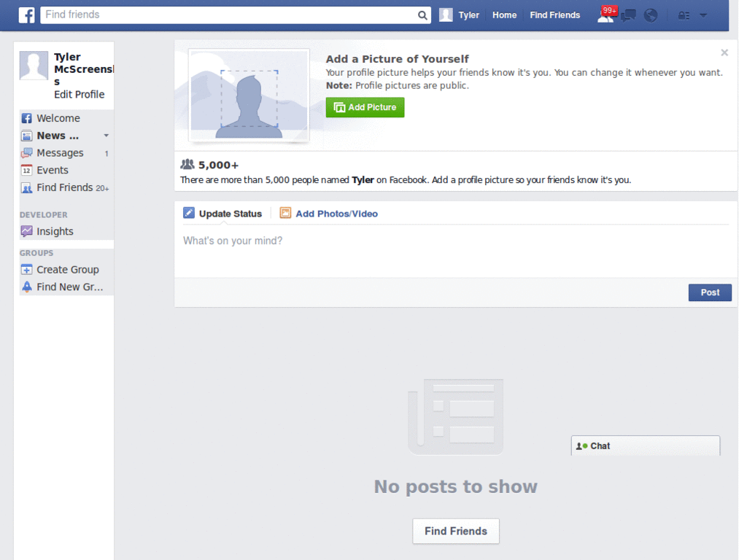Click the Messages sidebar icon

coord(27,153)
